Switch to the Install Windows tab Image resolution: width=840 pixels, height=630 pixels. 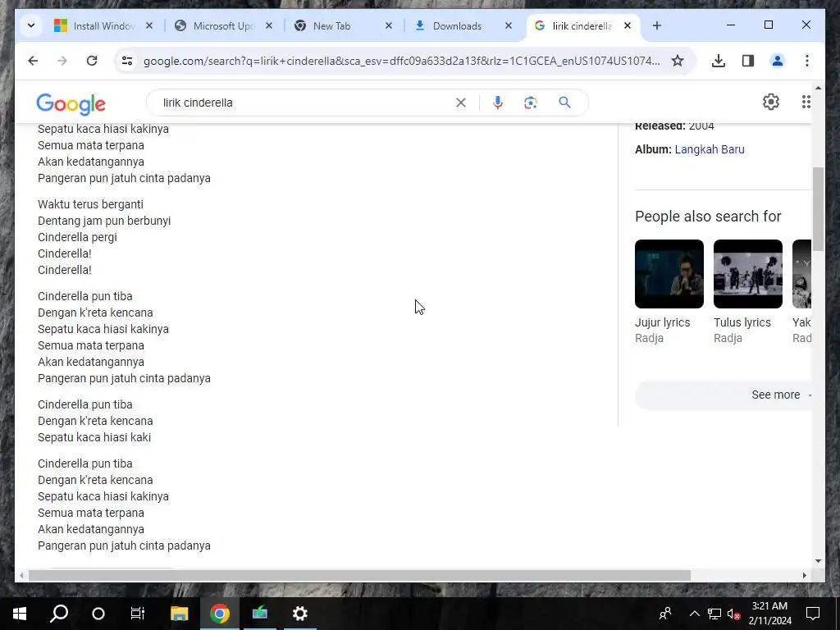(x=104, y=25)
